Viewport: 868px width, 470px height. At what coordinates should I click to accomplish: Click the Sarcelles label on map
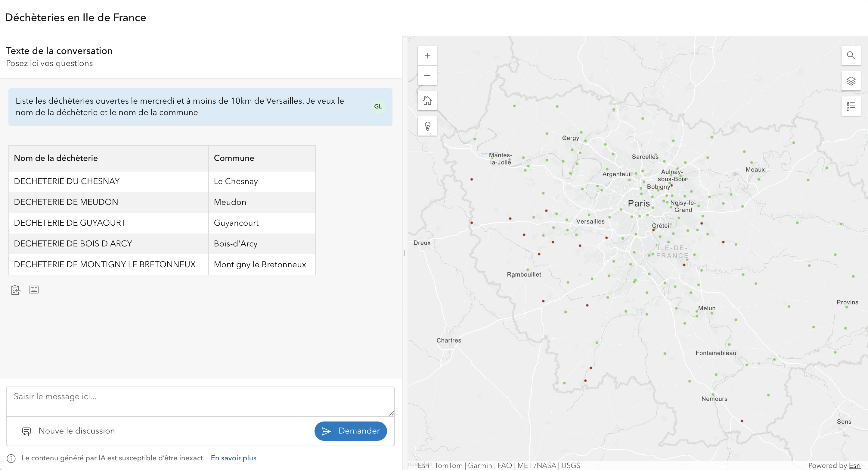click(x=645, y=157)
